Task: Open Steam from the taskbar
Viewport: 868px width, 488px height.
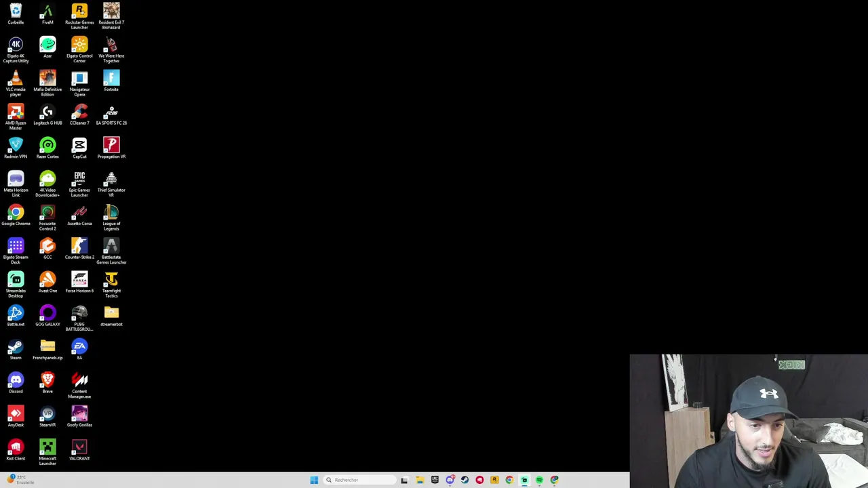Action: pyautogui.click(x=465, y=480)
